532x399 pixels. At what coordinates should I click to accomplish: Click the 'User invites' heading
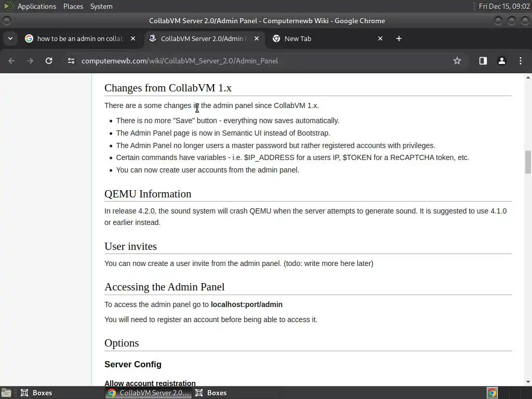tap(130, 246)
